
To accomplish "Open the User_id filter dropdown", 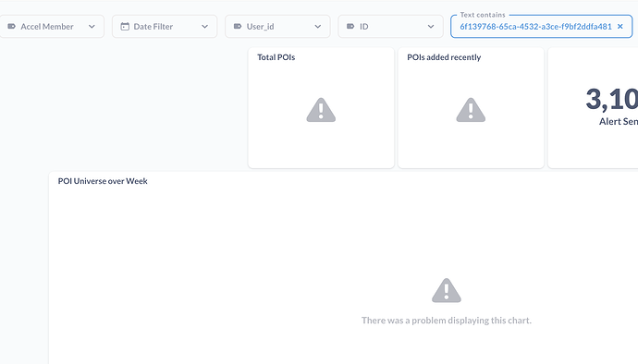I will point(277,27).
